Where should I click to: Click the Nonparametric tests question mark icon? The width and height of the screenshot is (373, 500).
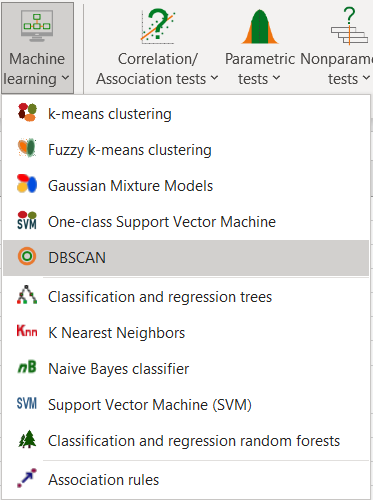click(349, 26)
